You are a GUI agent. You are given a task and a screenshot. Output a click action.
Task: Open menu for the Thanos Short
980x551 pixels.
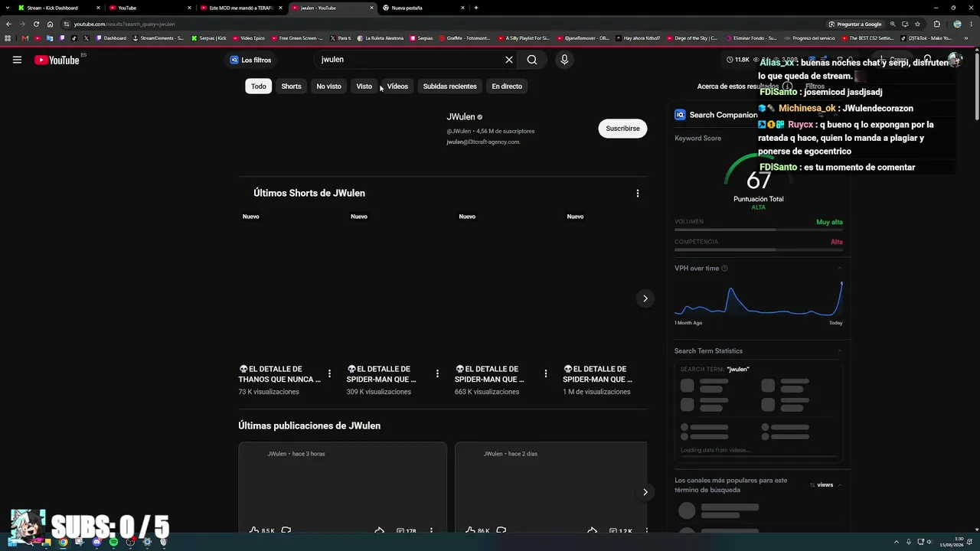(x=329, y=373)
